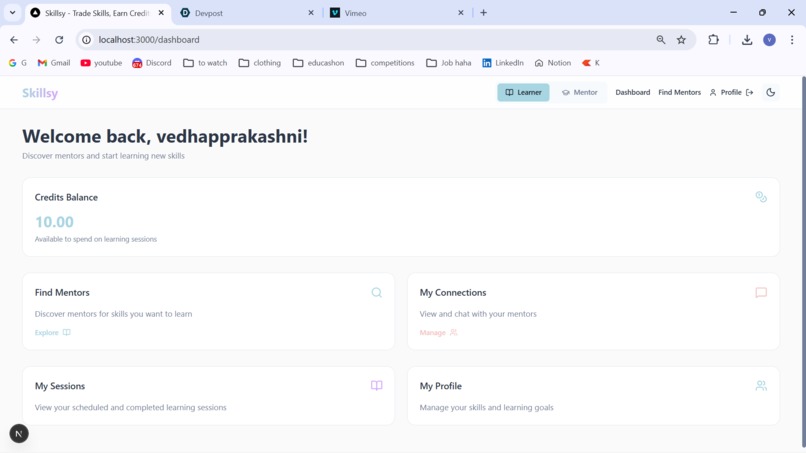Open browser downloads

point(747,40)
